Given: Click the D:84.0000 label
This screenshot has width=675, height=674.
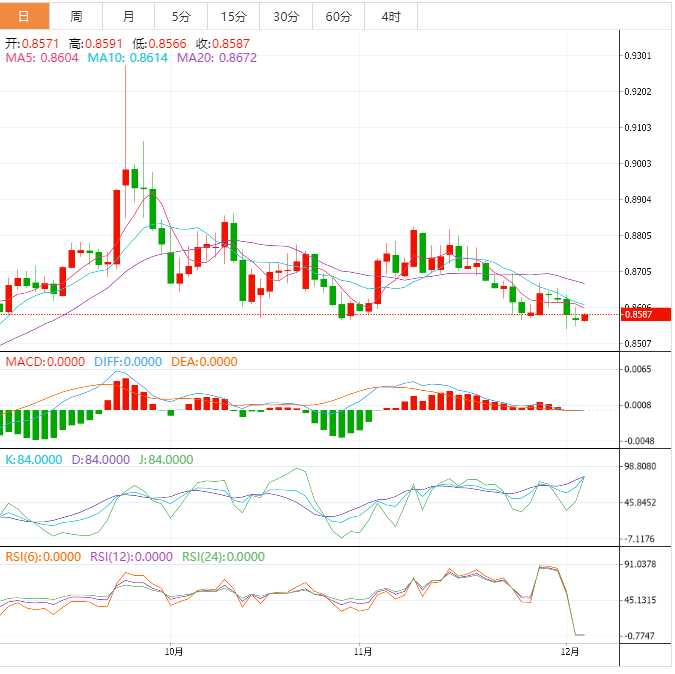Looking at the screenshot, I should point(101,460).
